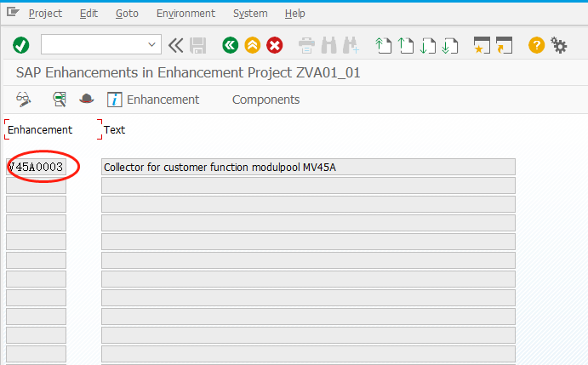Click the green Back arrow icon
The height and width of the screenshot is (365, 588).
tap(230, 45)
